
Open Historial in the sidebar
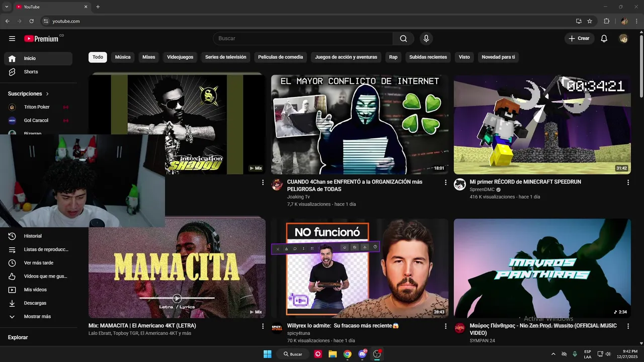click(x=38, y=236)
